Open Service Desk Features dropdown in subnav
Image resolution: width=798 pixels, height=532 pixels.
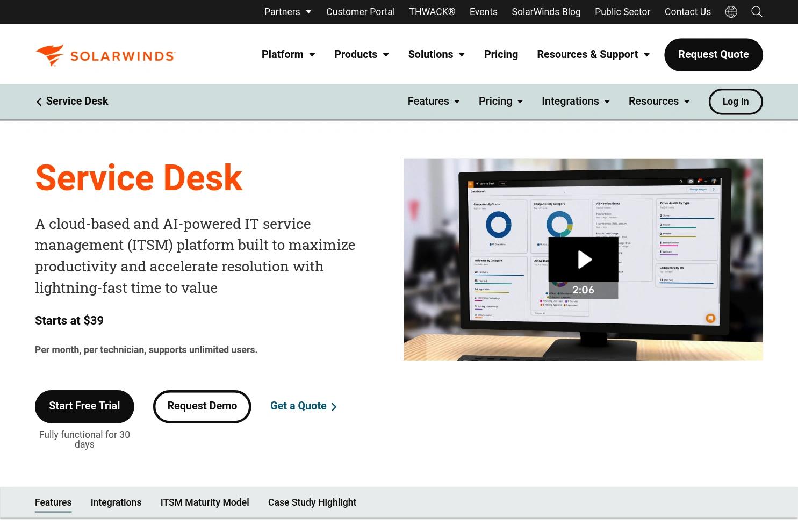tap(434, 101)
